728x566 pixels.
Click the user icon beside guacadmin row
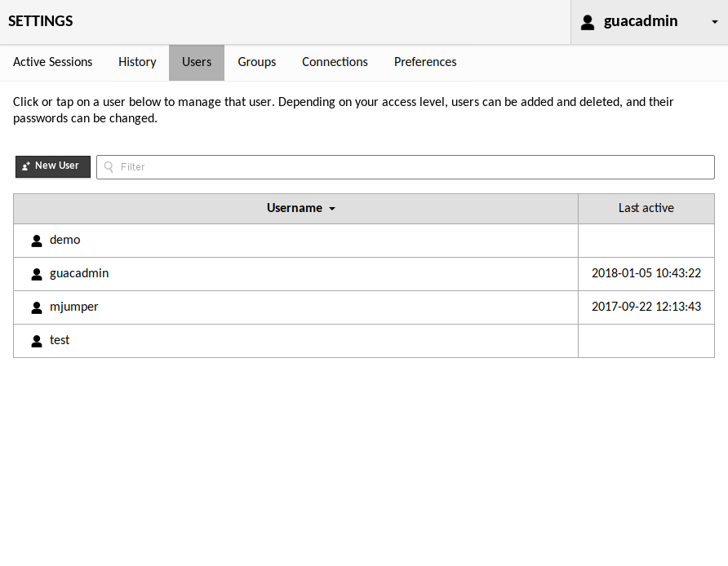(x=37, y=273)
